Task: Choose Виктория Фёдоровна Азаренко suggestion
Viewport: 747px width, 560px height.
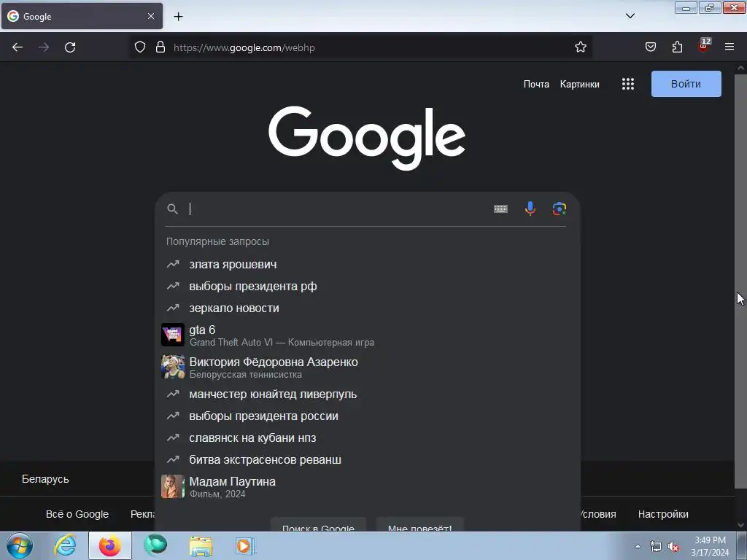Action: [366, 367]
